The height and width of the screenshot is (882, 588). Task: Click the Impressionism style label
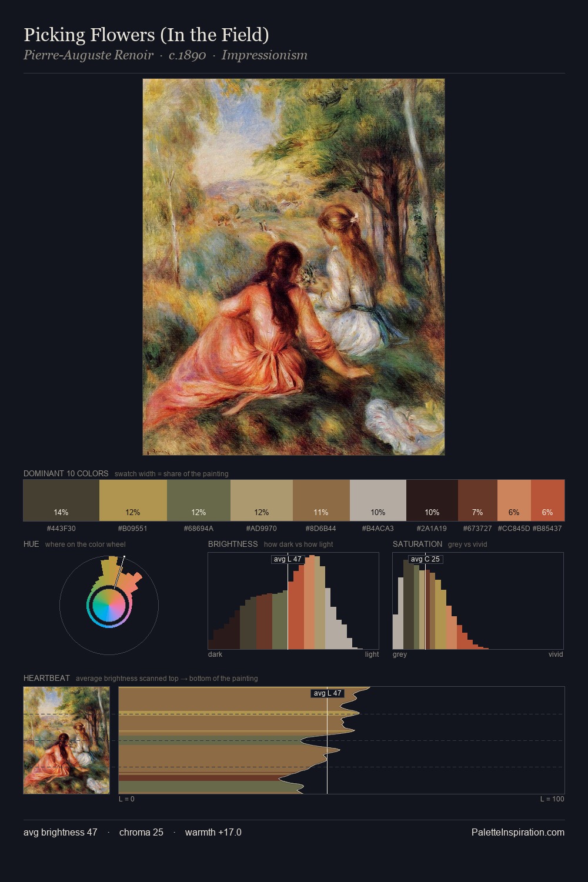(x=265, y=55)
